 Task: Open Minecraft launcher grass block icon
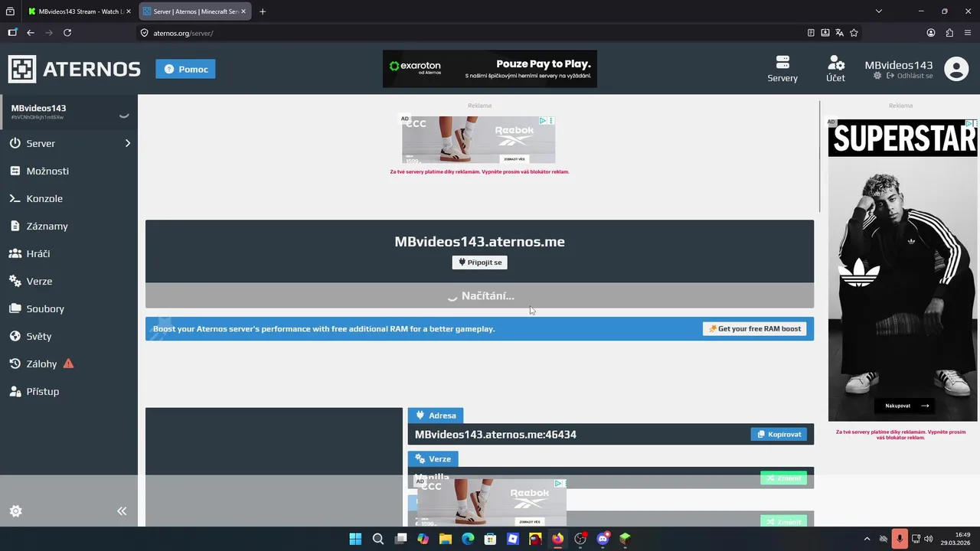point(626,539)
